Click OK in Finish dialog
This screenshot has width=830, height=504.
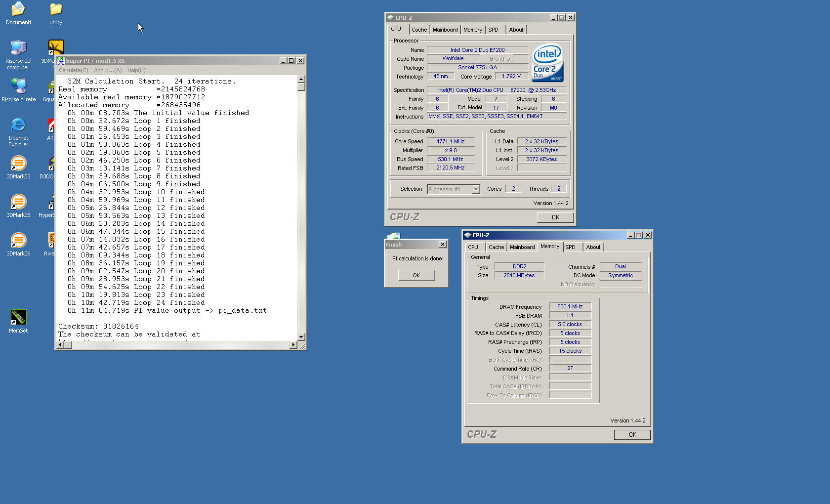pyautogui.click(x=416, y=275)
